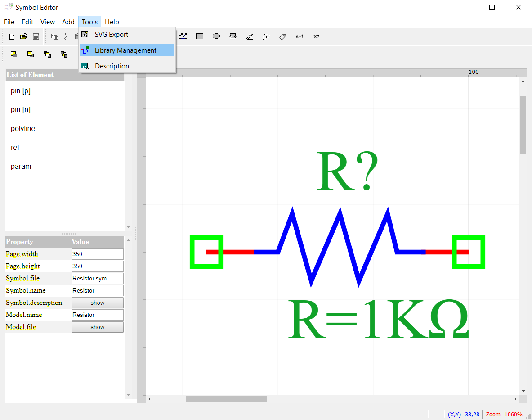The image size is (532, 420).
Task: Show the Model.file value
Action: pyautogui.click(x=98, y=327)
